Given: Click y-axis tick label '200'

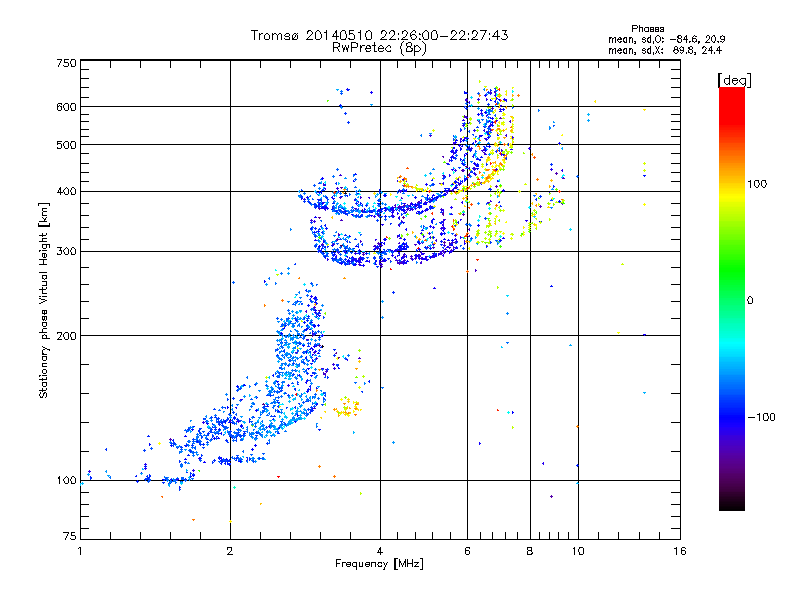Looking at the screenshot, I should (x=66, y=336).
